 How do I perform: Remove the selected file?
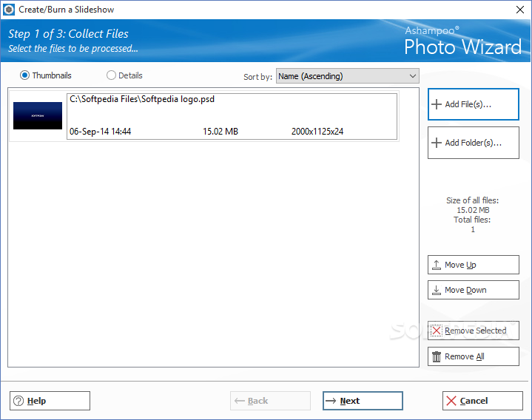tap(474, 331)
